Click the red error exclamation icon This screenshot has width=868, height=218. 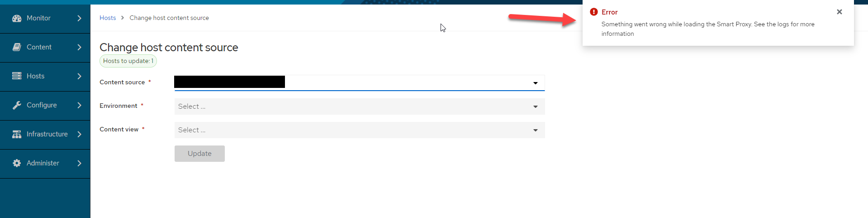(594, 12)
